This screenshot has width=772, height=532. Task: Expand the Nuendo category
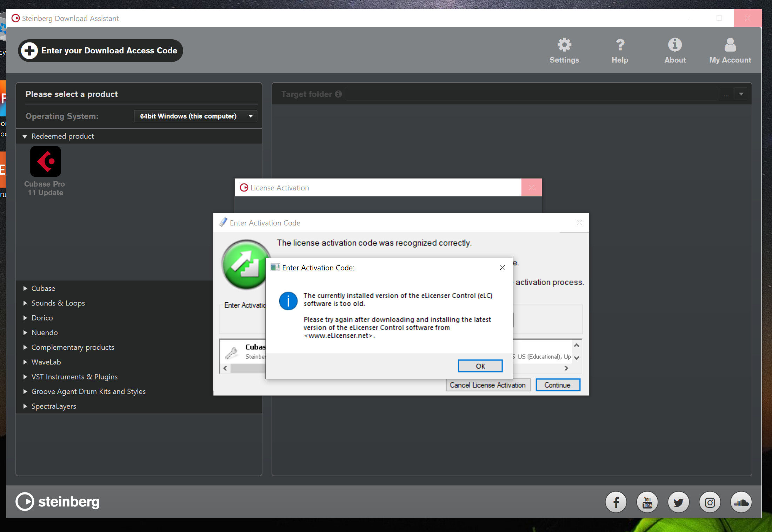25,332
